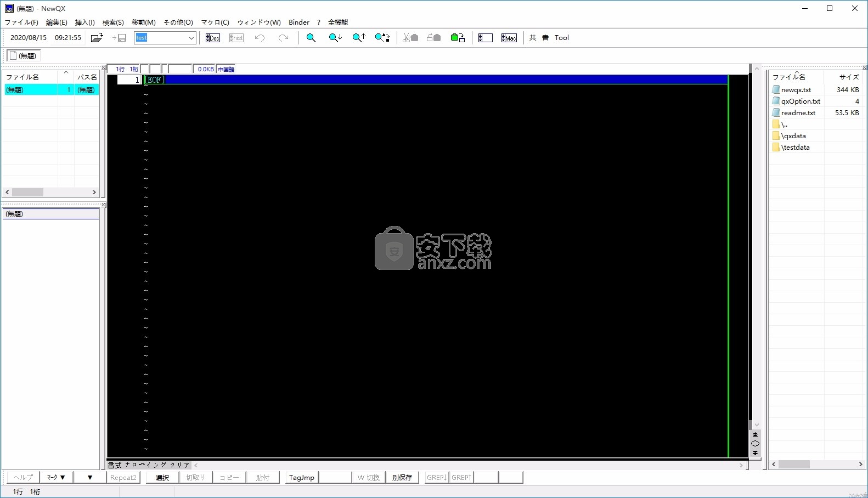Click the 貼付 button

[x=263, y=477]
